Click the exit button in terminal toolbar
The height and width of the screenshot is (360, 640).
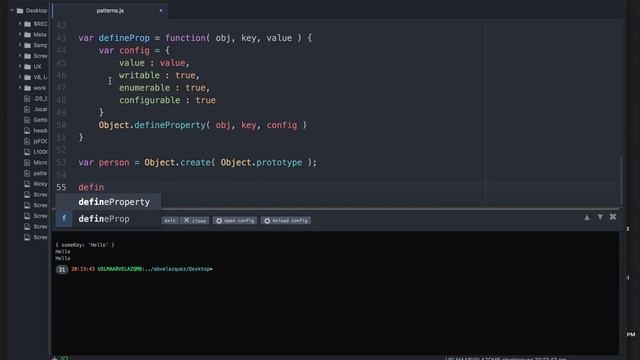[170, 221]
